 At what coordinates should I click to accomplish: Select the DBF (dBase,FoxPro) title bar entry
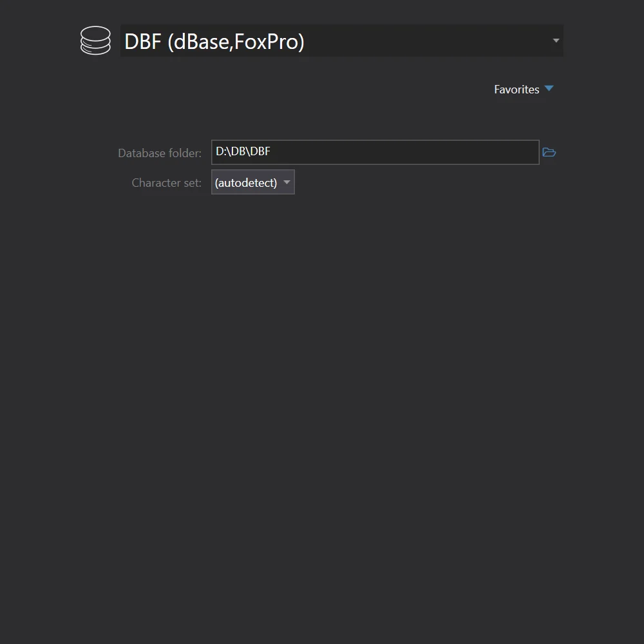(x=341, y=41)
